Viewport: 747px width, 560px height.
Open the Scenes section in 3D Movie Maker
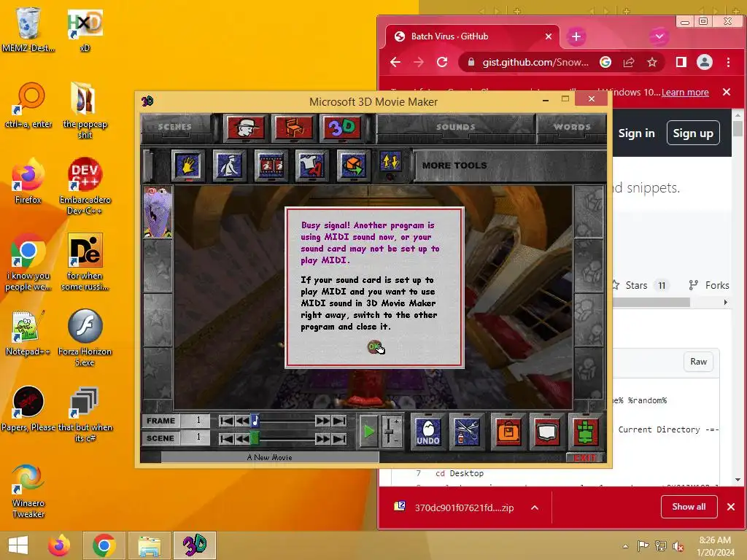(x=175, y=127)
